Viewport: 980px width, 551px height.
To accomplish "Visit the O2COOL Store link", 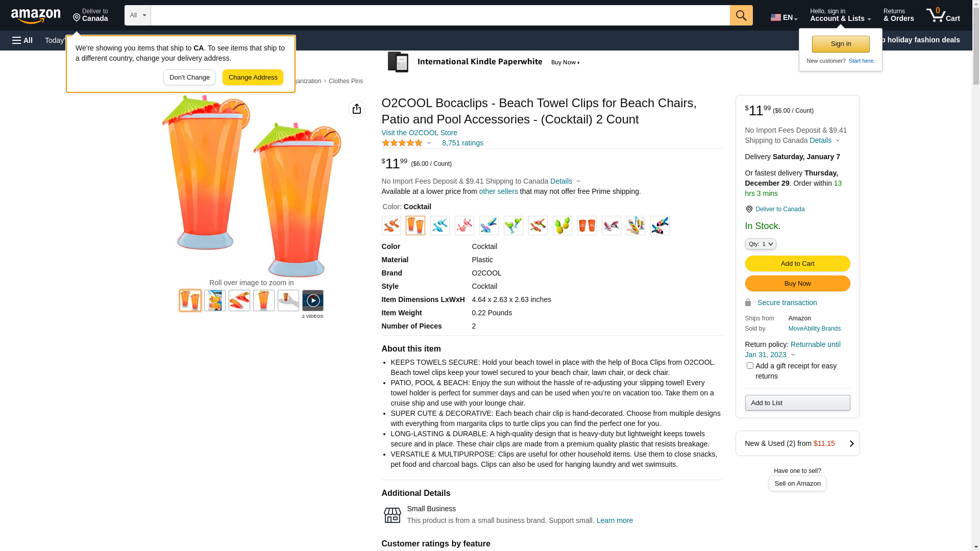I will click(419, 133).
